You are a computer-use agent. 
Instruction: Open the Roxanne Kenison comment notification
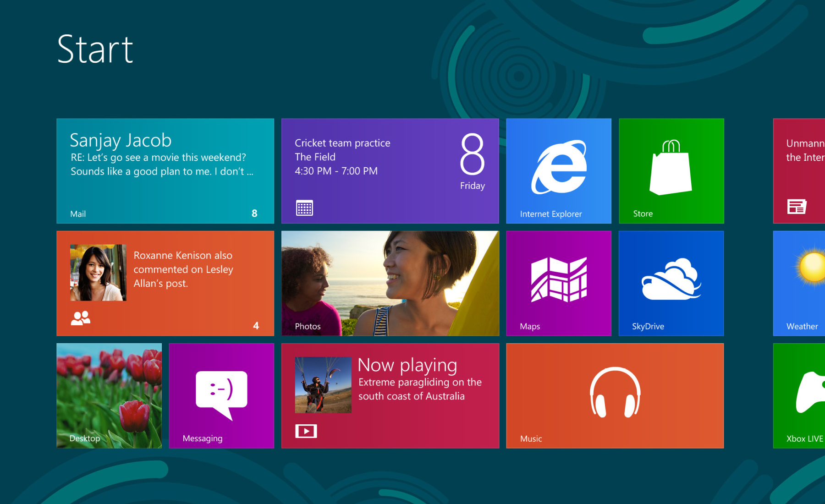point(183,269)
